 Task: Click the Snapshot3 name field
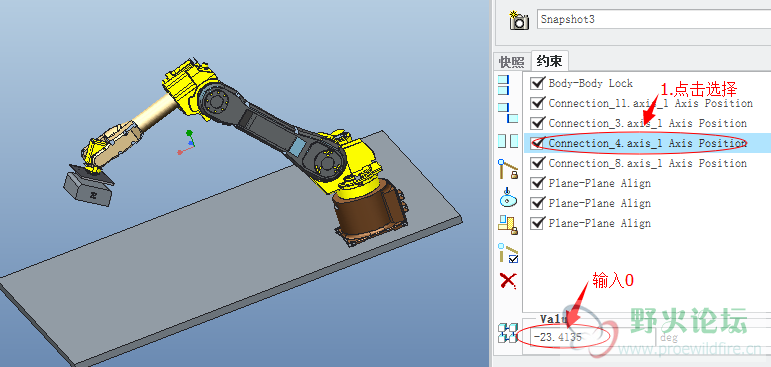(654, 19)
